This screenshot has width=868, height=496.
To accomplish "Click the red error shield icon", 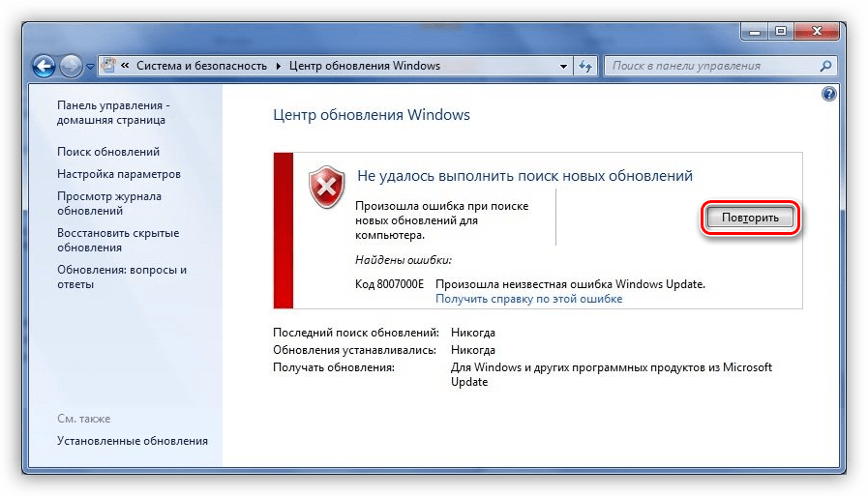I will [326, 187].
